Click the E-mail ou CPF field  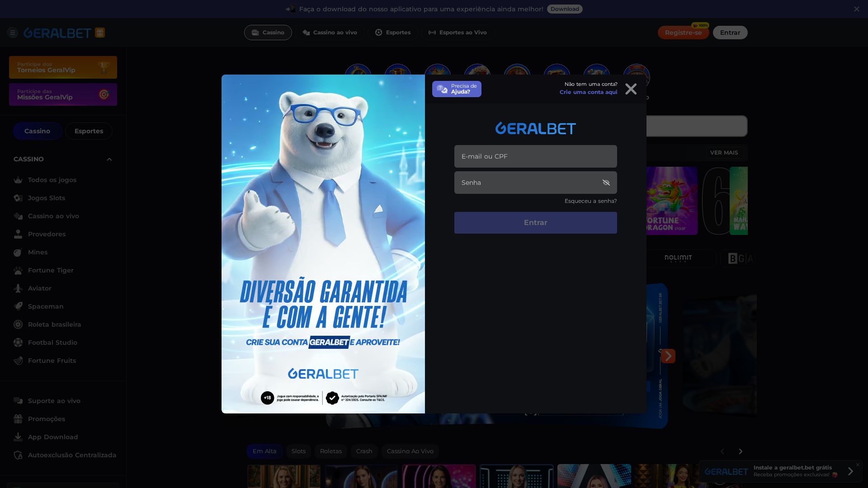535,156
